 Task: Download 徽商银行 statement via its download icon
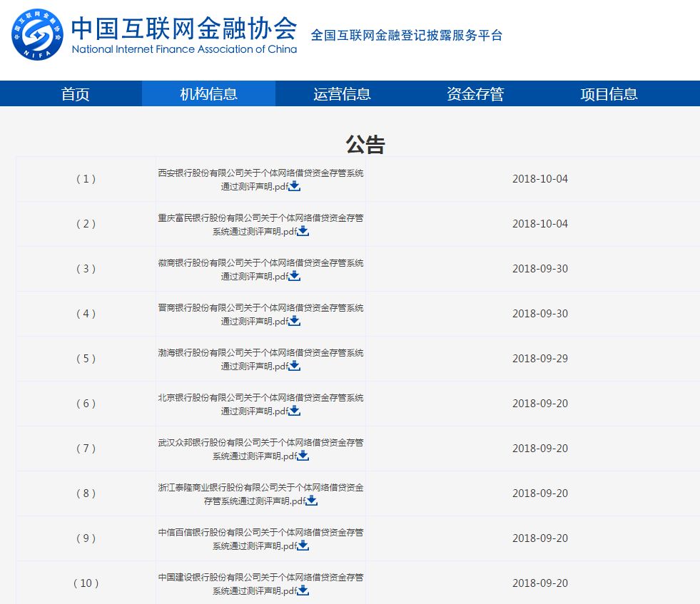pos(295,276)
